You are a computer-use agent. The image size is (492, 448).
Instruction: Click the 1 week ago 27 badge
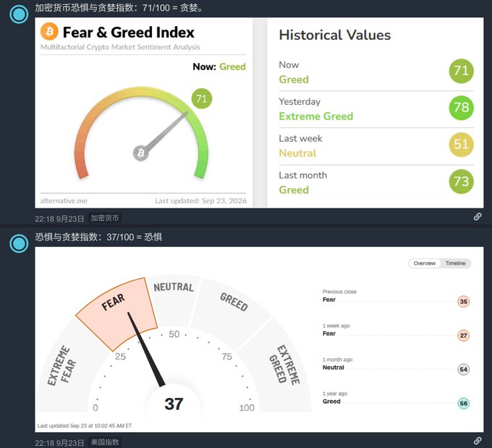(x=464, y=336)
